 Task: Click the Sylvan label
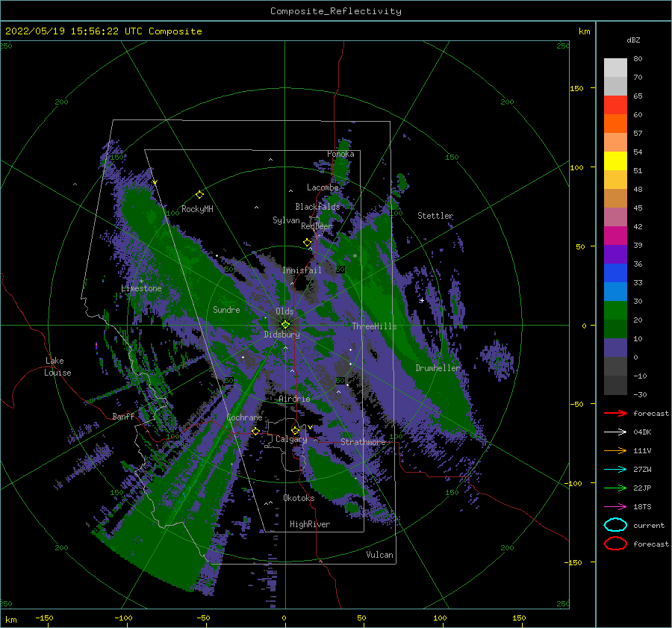[286, 220]
